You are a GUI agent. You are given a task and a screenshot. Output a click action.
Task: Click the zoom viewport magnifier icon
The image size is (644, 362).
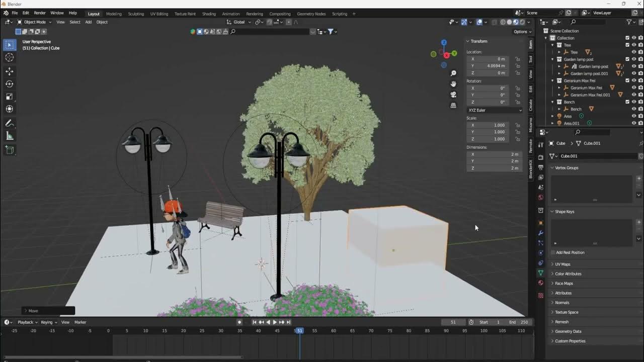pos(453,73)
